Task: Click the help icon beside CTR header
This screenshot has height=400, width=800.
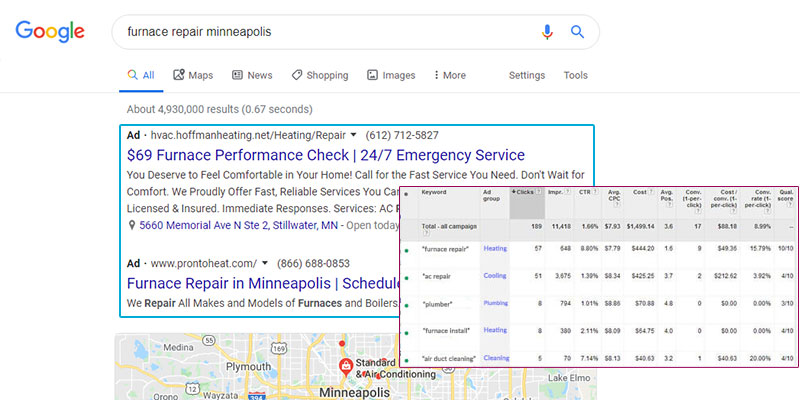Action: [x=594, y=192]
